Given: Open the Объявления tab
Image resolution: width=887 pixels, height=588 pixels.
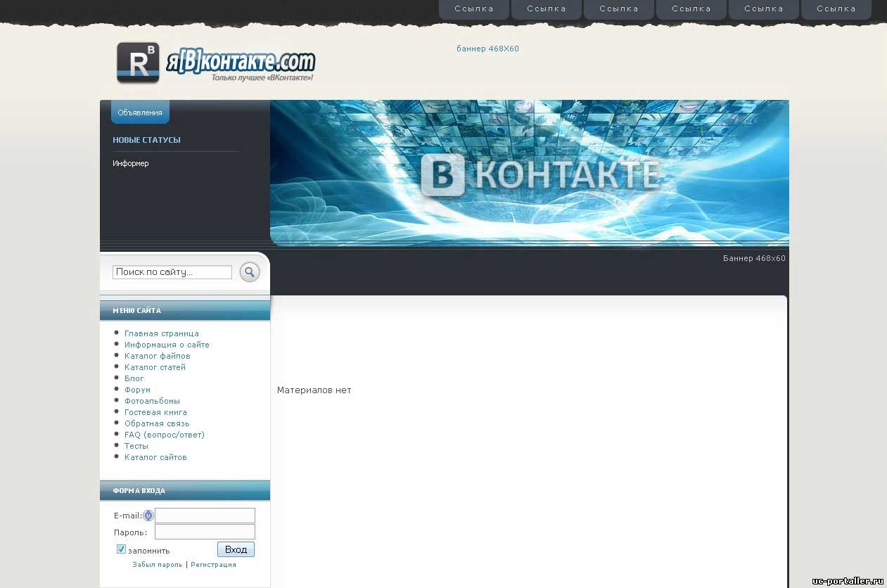Looking at the screenshot, I should pos(140,113).
